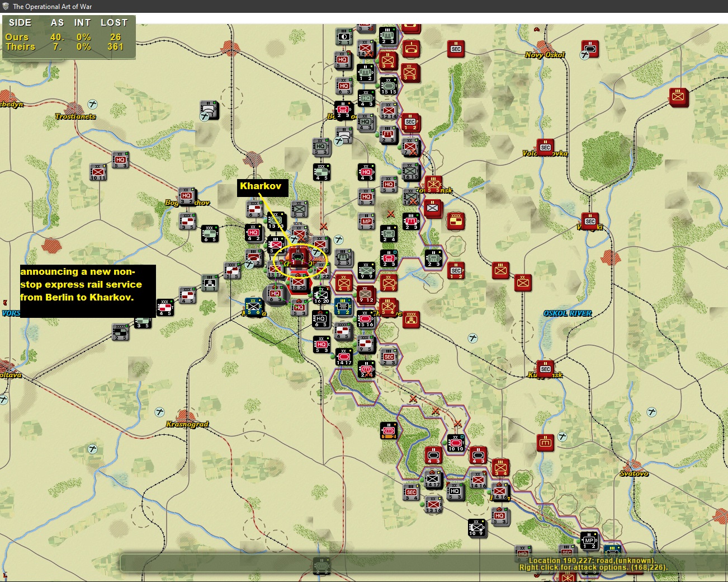
Task: Select red Soviet infantry counter 7 9
Action: click(x=389, y=283)
